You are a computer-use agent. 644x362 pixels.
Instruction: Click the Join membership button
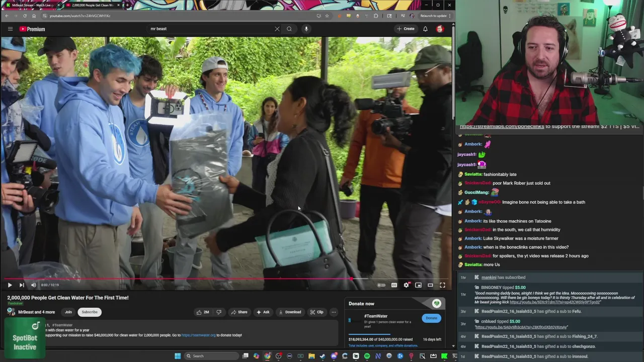click(x=68, y=312)
